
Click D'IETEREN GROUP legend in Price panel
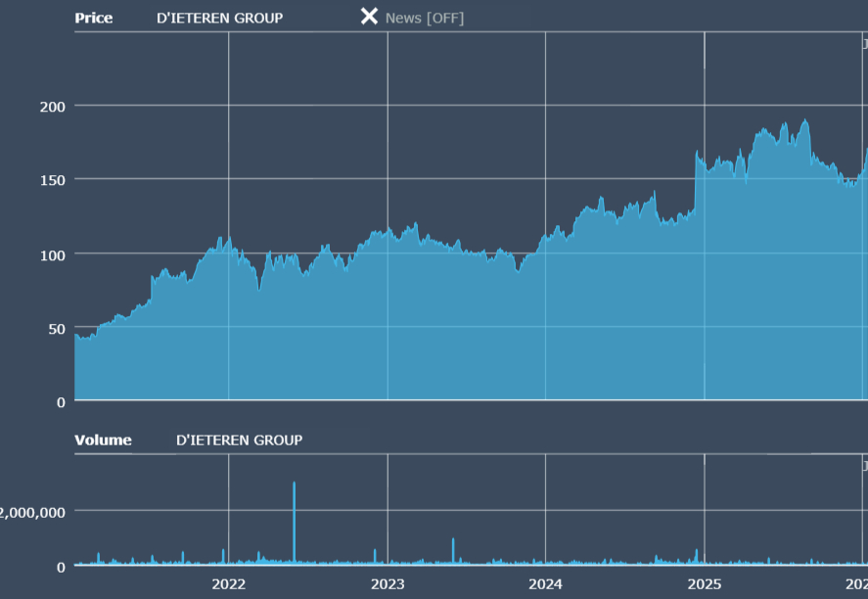(219, 18)
